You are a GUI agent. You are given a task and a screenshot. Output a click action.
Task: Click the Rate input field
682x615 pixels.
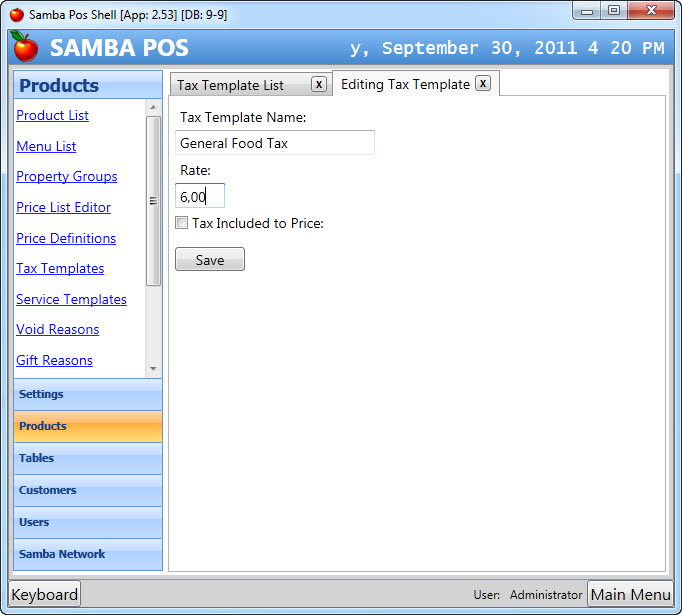[200, 197]
